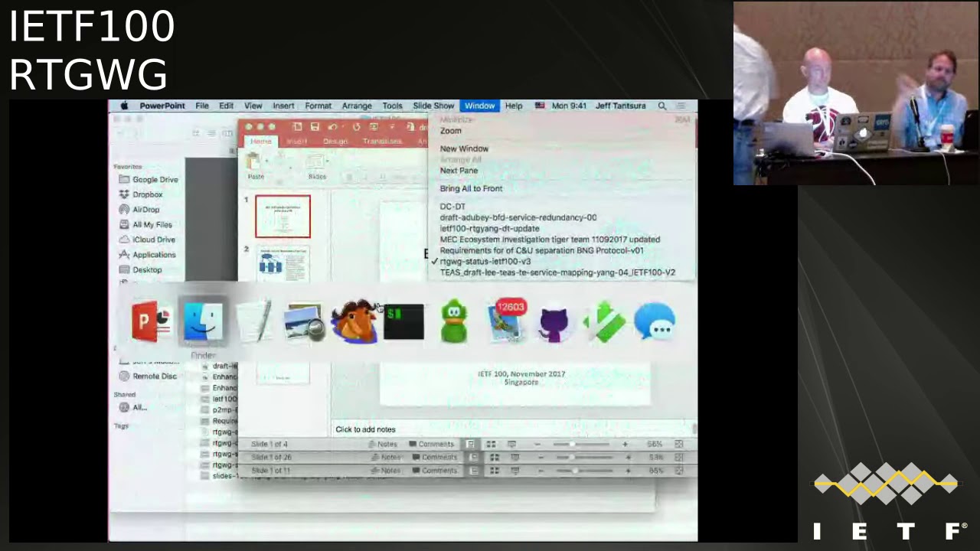Screen dimensions: 980x551
Task: Open the Home ribbon tab
Action: pyautogui.click(x=260, y=142)
